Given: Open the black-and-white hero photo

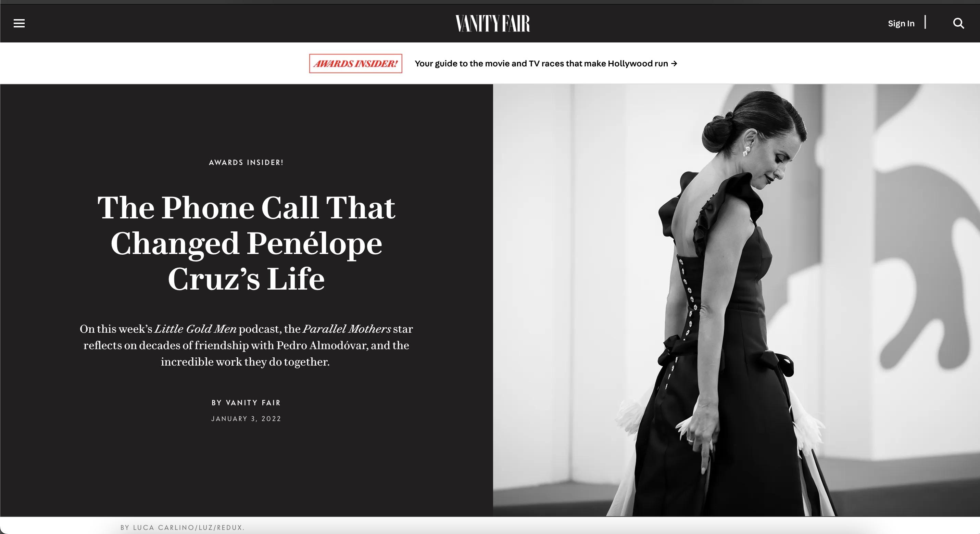Looking at the screenshot, I should (736, 300).
